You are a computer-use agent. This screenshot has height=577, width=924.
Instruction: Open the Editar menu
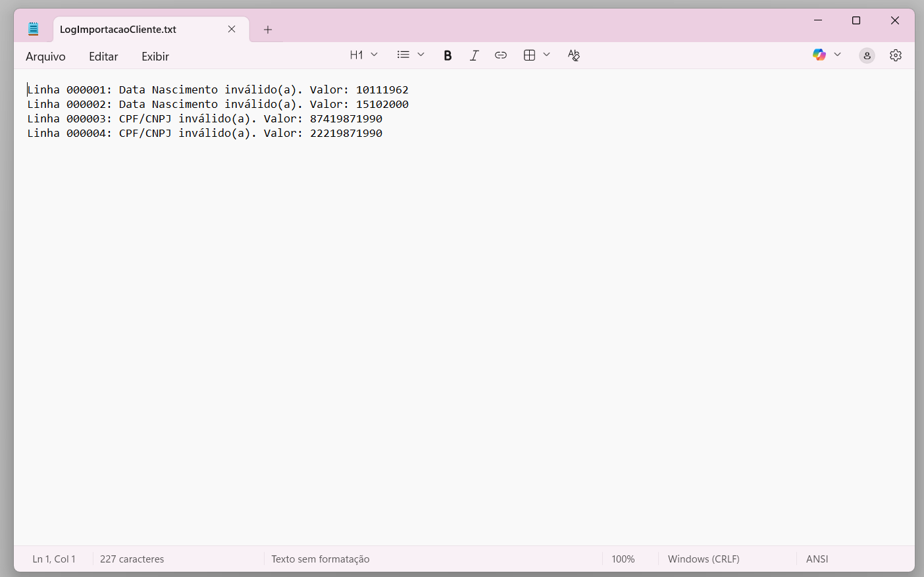(103, 57)
